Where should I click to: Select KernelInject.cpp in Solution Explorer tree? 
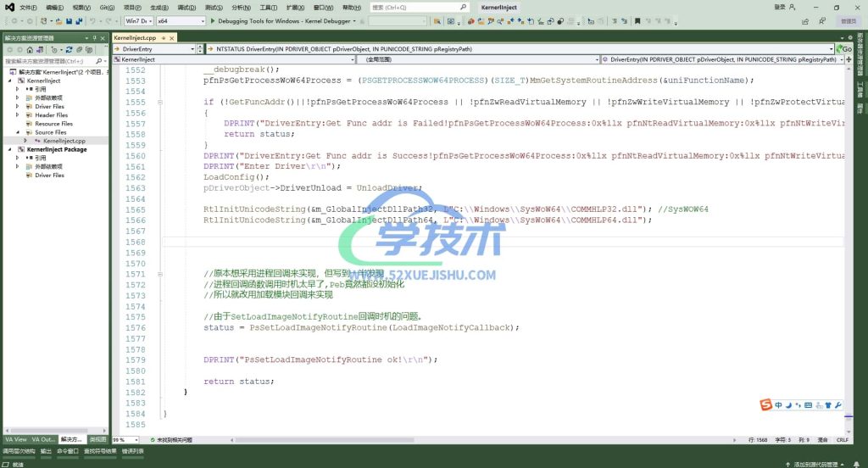pyautogui.click(x=64, y=141)
